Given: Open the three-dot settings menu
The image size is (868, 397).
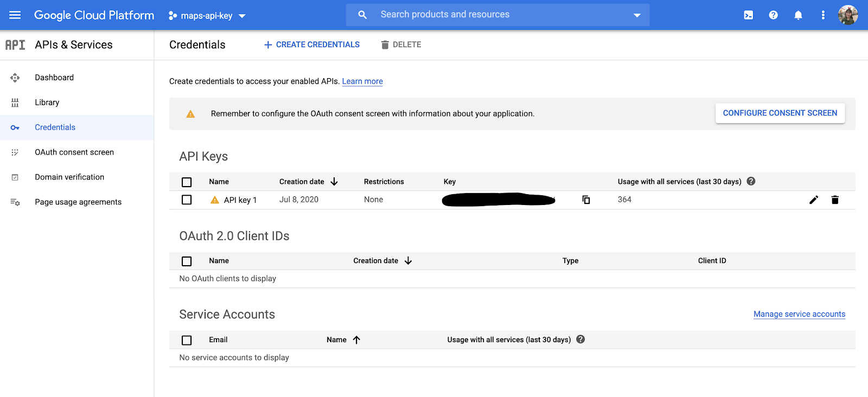Looking at the screenshot, I should click(823, 15).
